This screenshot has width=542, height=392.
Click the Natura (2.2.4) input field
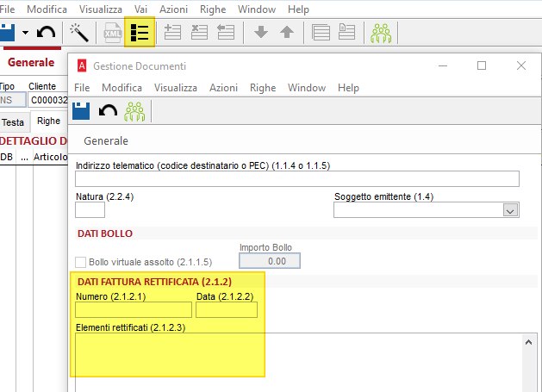90,210
